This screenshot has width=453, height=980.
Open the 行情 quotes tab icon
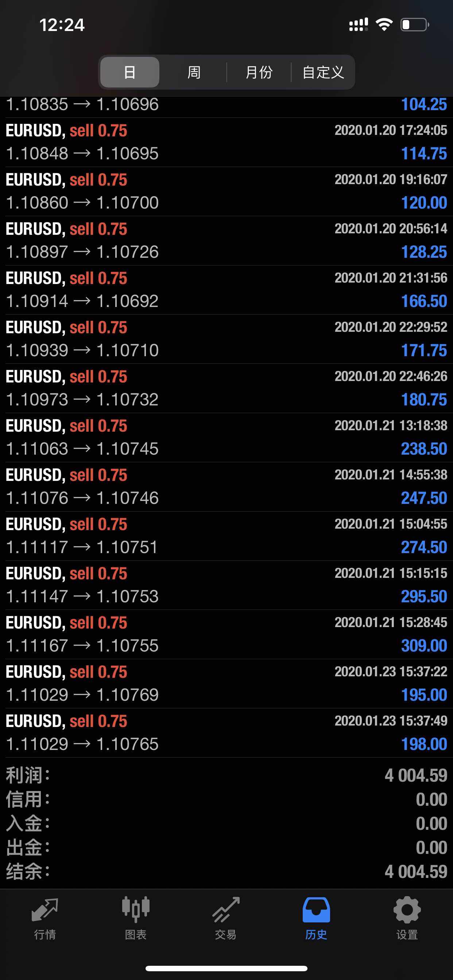[45, 910]
